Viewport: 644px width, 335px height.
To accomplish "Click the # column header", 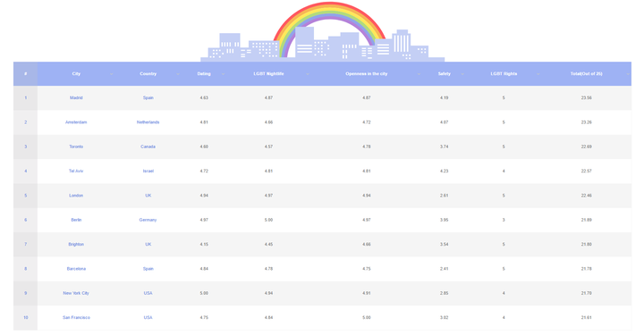I will coord(25,74).
